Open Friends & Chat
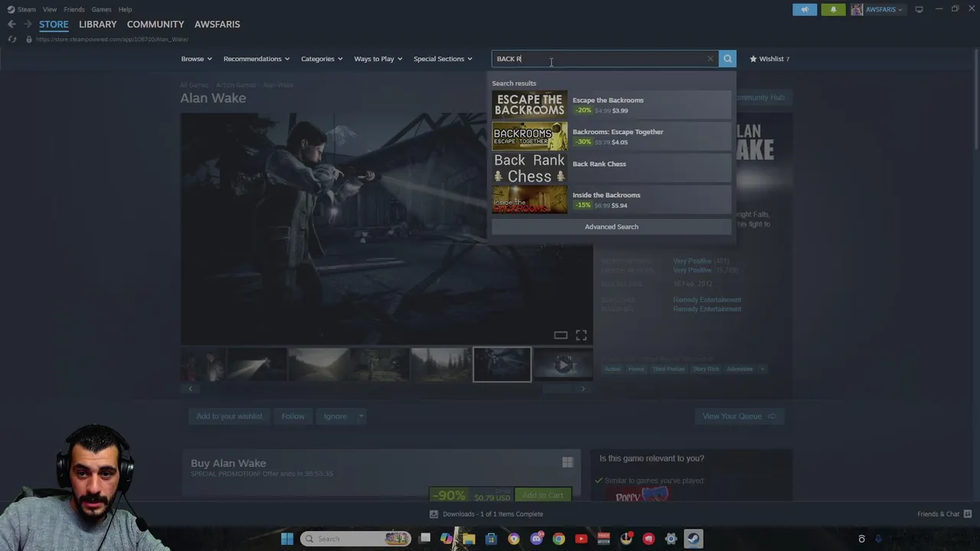The width and height of the screenshot is (980, 551). [x=944, y=514]
